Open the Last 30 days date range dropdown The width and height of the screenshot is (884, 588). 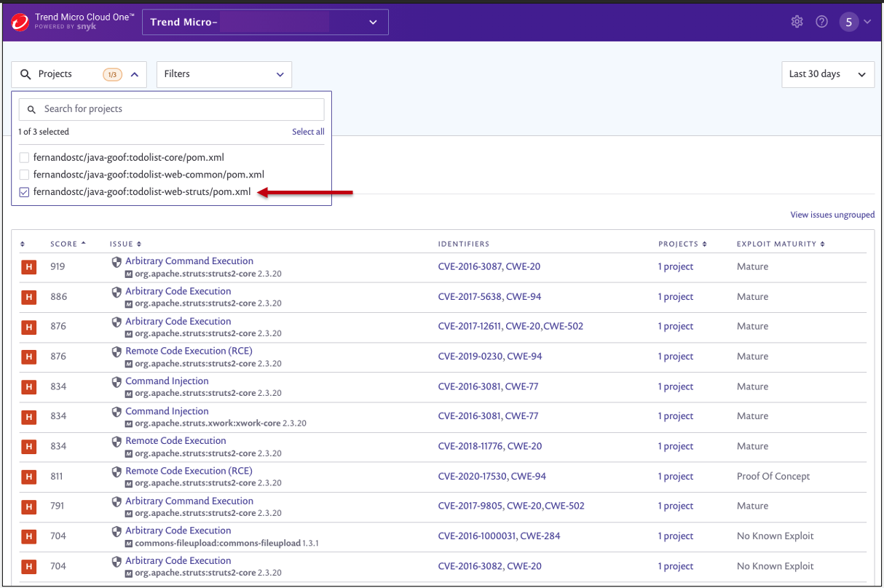(828, 74)
